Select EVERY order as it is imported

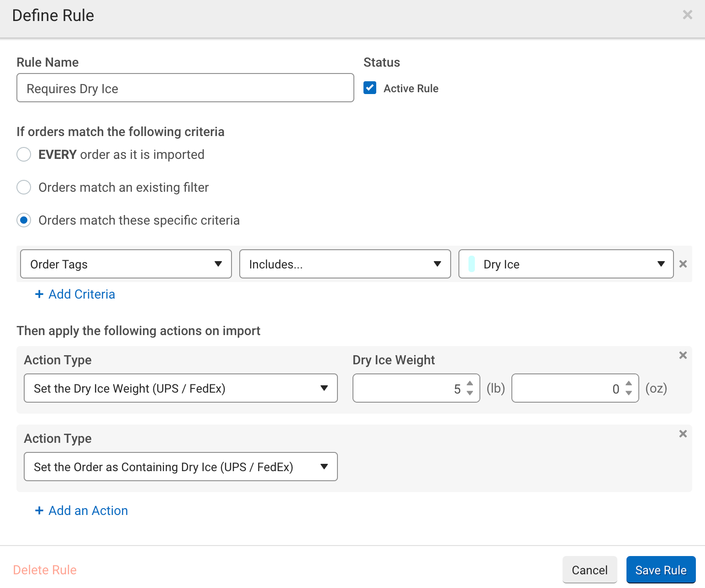(x=24, y=154)
